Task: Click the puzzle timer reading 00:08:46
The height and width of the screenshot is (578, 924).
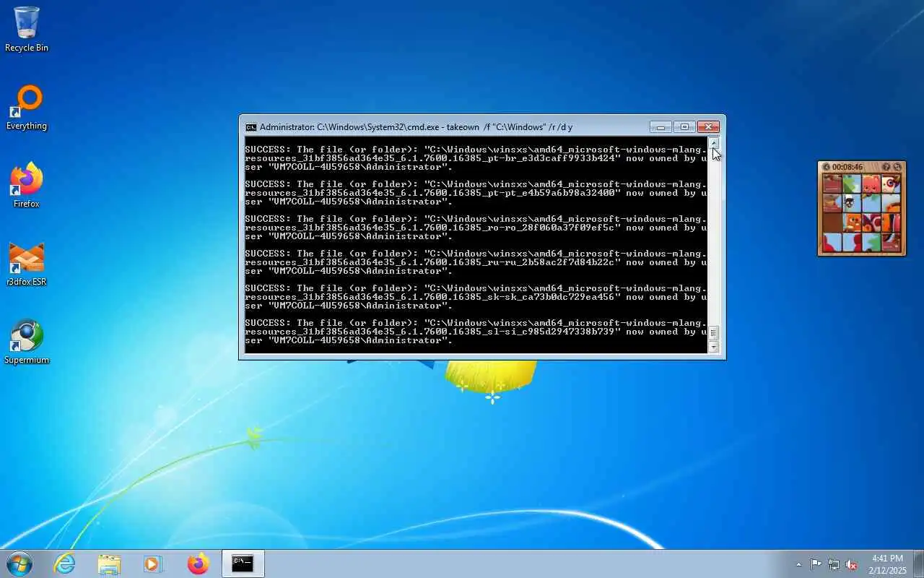Action: click(847, 167)
